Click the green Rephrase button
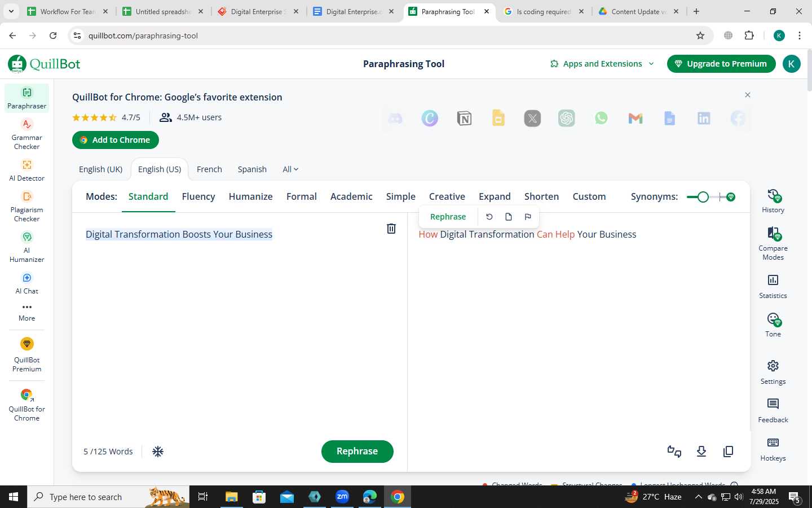Viewport: 812px width, 508px height. [358, 452]
